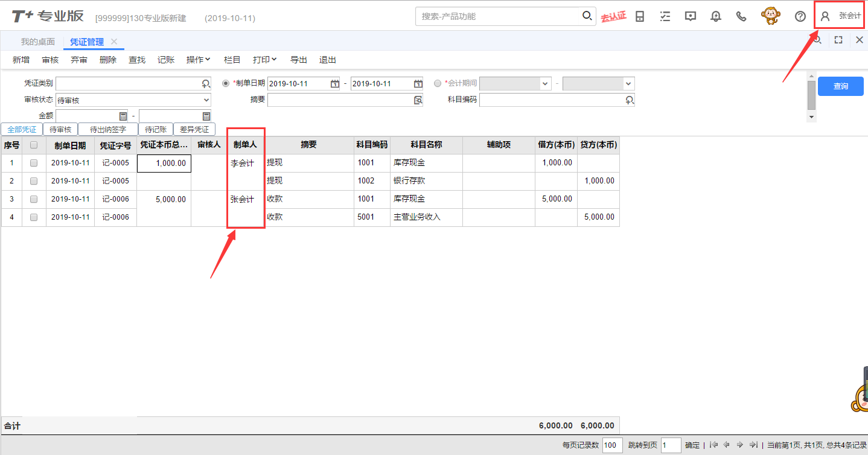Screen dimensions: 868x455
Task: Go to the last page arrow
Action: tap(753, 445)
